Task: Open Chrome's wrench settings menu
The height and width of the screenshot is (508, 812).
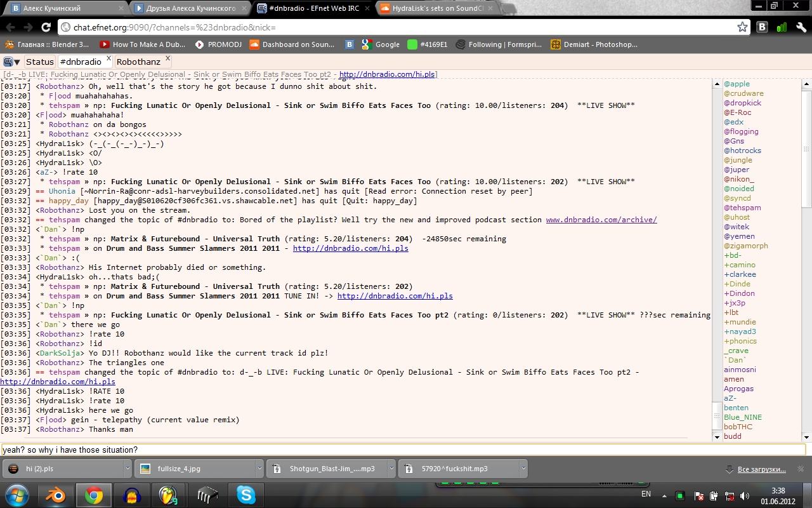Action: click(801, 27)
